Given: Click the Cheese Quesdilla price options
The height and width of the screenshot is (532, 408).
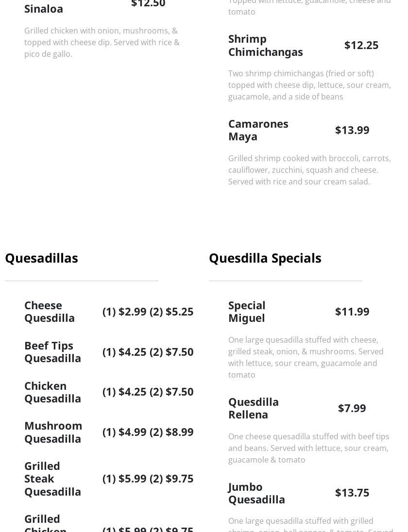Looking at the screenshot, I should point(148,312).
